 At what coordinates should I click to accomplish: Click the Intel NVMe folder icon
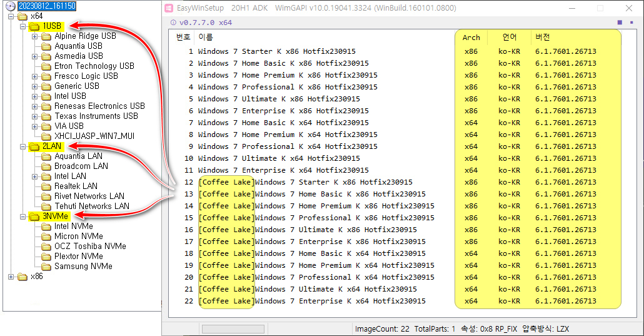coord(46,227)
